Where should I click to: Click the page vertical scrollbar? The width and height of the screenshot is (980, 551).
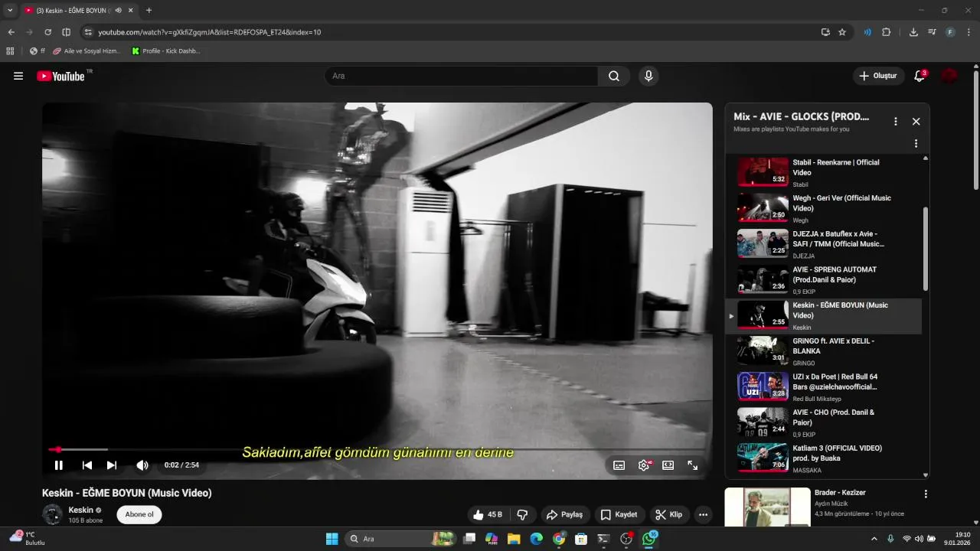975,130
